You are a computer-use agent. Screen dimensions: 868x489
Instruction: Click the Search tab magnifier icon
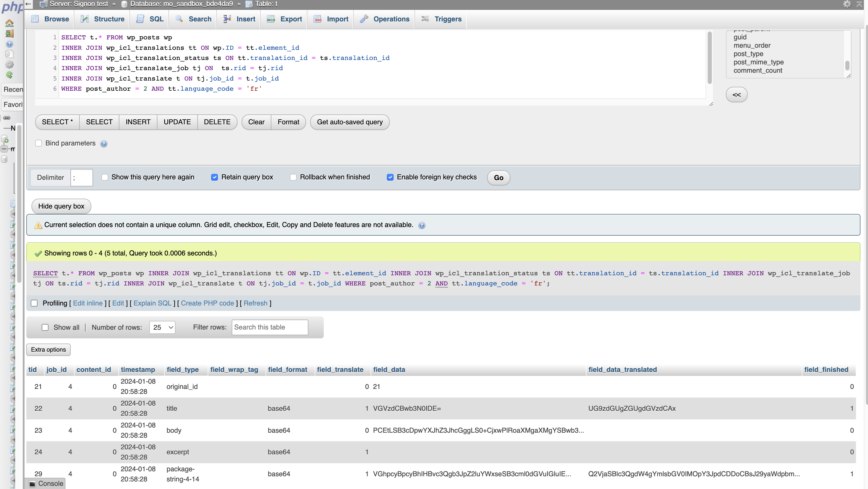point(179,19)
